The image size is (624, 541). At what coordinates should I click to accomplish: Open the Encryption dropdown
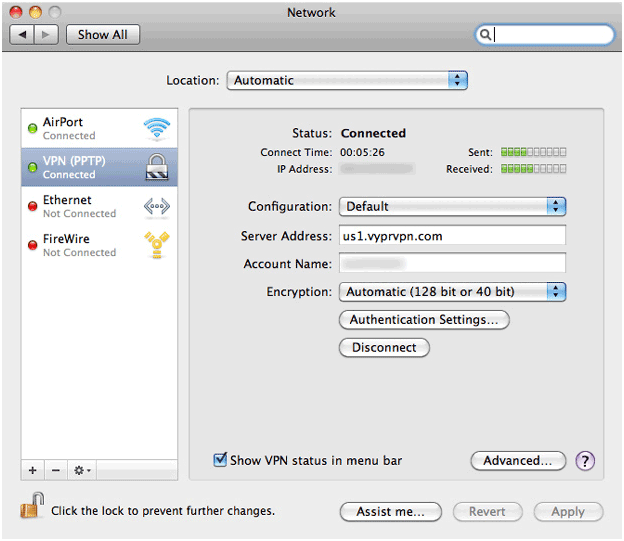452,292
